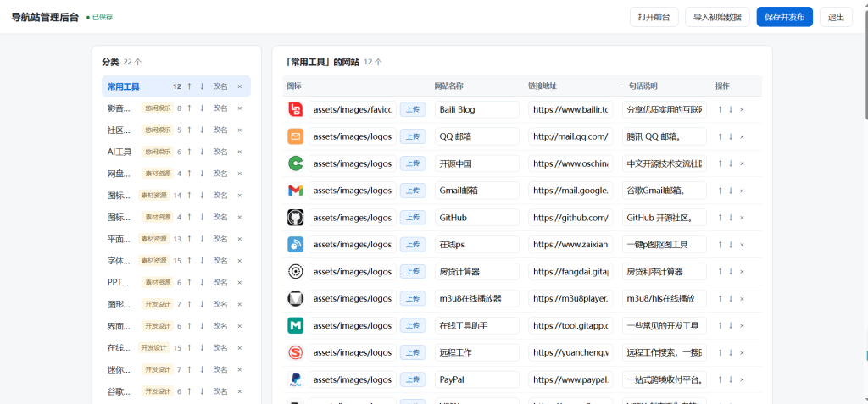Edit the m3u8在线播放器 name field
The width and height of the screenshot is (868, 404).
point(477,299)
